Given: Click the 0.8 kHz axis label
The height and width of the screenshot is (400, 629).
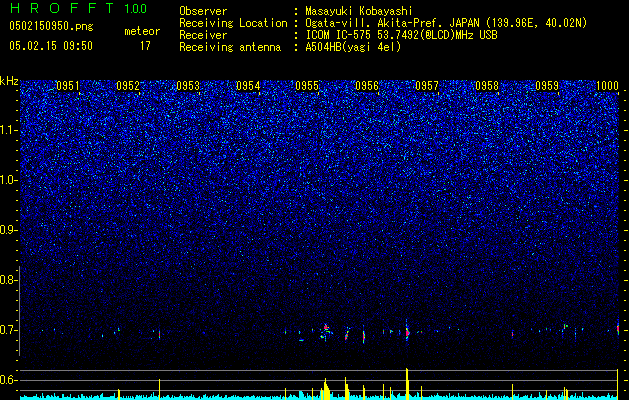Looking at the screenshot, I should (8, 280).
